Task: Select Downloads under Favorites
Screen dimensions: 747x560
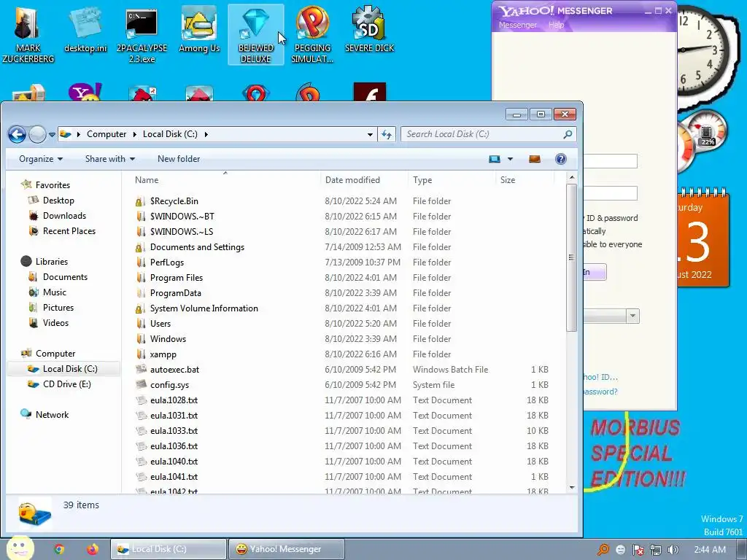Action: (x=64, y=216)
